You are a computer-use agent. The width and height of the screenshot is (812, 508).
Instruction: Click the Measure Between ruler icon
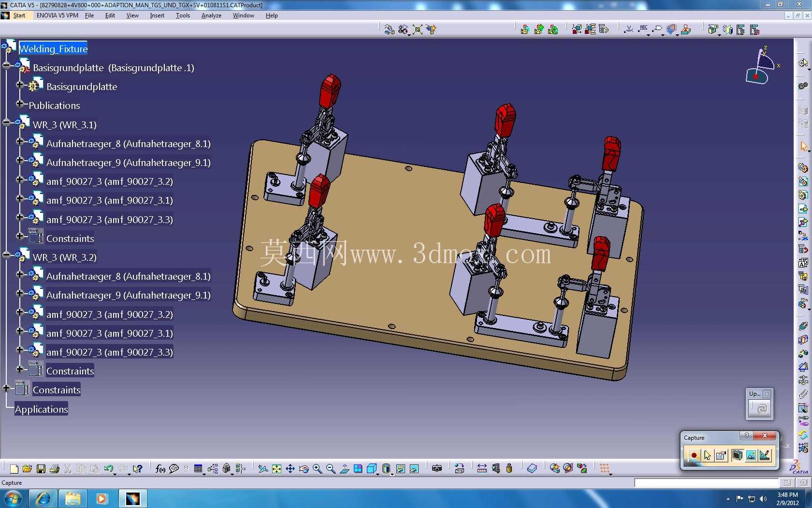[x=482, y=468]
